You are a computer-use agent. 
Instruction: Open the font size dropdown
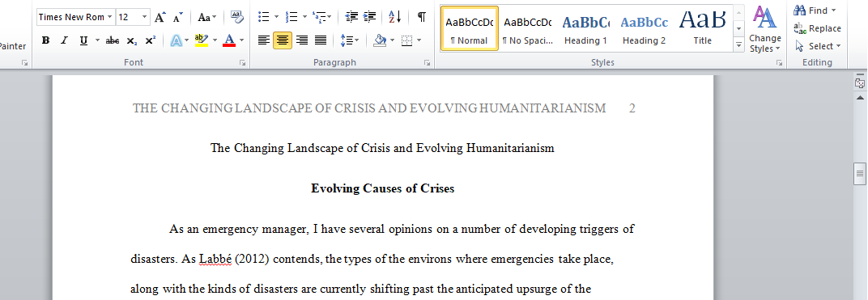144,17
